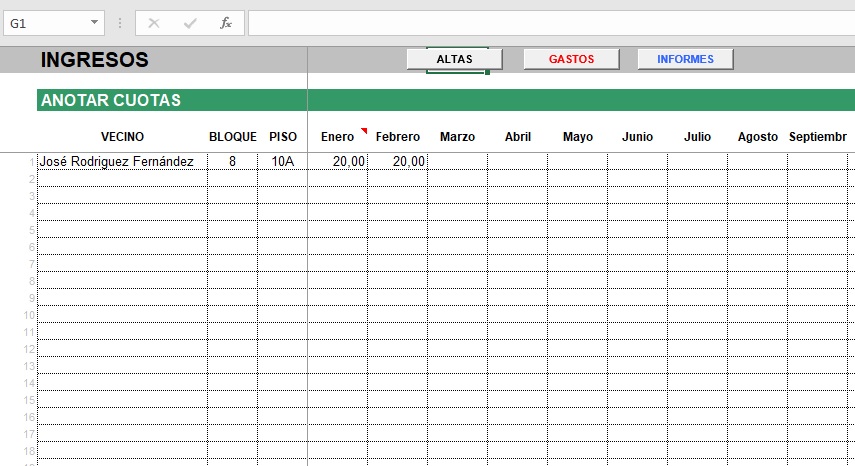The width and height of the screenshot is (855, 466).
Task: Click the Agosto column header
Action: tap(757, 137)
